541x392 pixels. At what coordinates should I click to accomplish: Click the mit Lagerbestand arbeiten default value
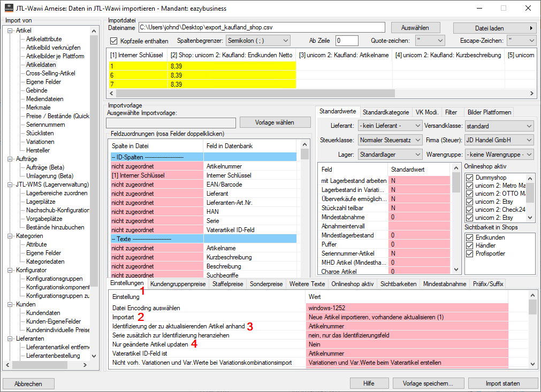pos(419,181)
